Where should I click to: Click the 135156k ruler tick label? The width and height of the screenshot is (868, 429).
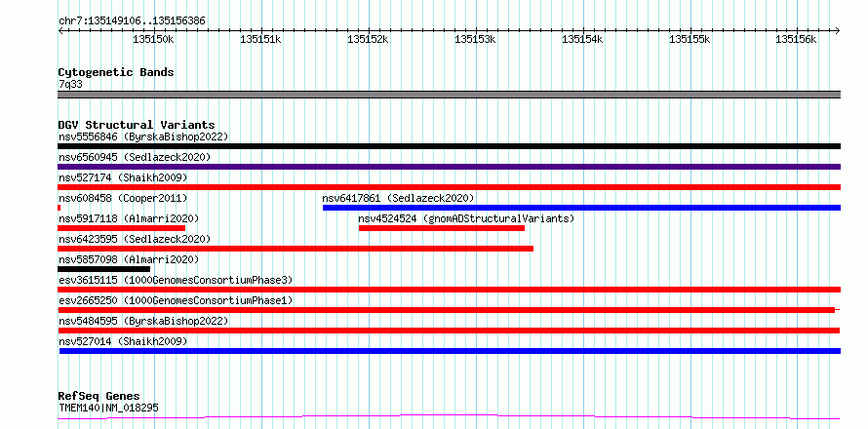796,40
